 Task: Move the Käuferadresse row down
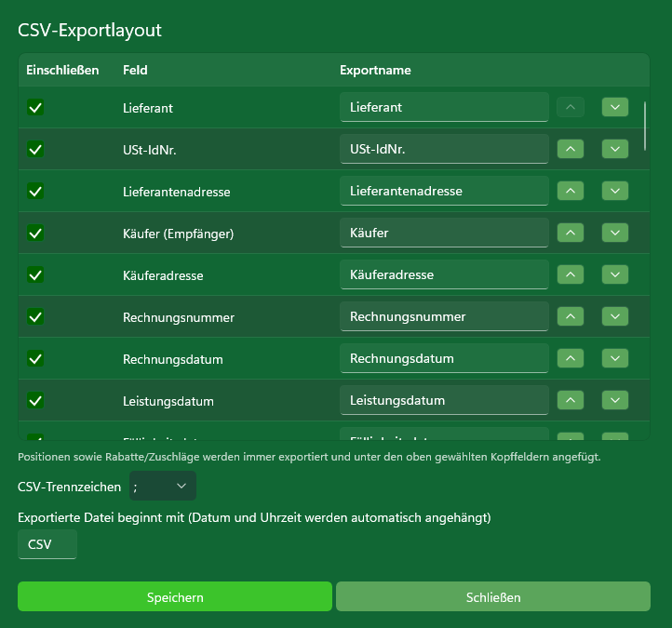click(615, 274)
